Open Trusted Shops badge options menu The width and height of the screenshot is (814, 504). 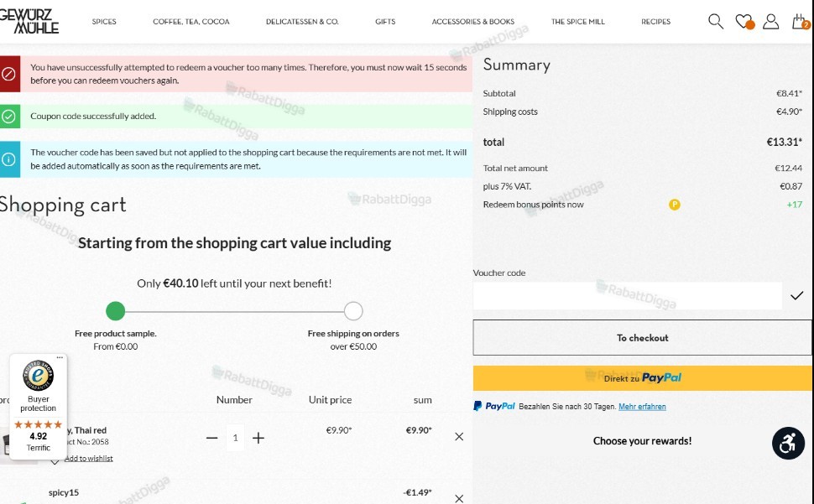click(x=60, y=357)
